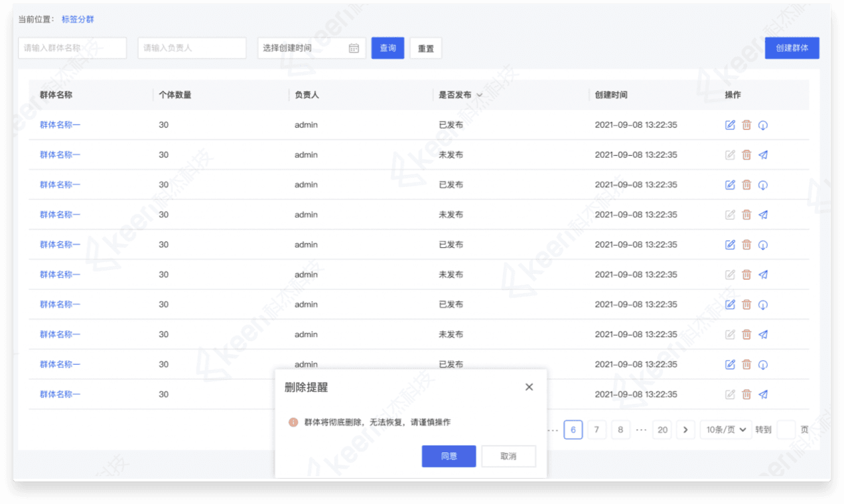
Task: Click edit icon in the first table row
Action: 730,125
